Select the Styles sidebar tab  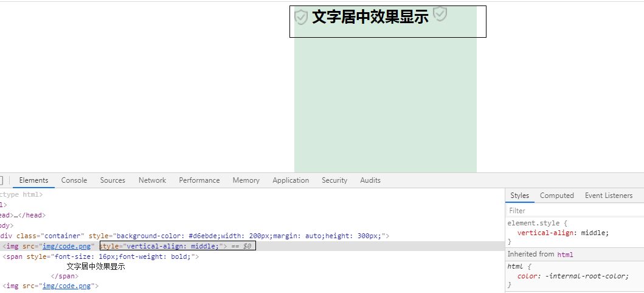pyautogui.click(x=519, y=196)
